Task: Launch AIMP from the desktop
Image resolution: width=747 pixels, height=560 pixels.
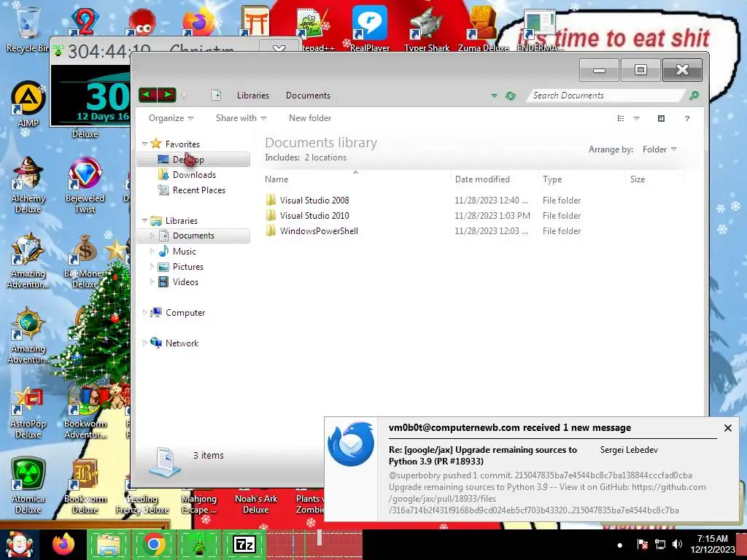Action: coord(28,104)
